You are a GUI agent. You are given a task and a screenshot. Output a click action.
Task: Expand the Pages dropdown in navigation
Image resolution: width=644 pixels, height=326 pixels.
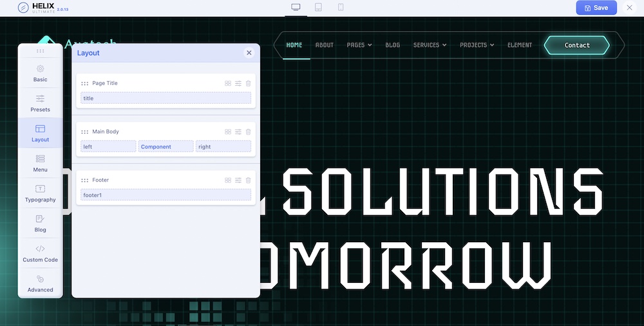click(359, 45)
